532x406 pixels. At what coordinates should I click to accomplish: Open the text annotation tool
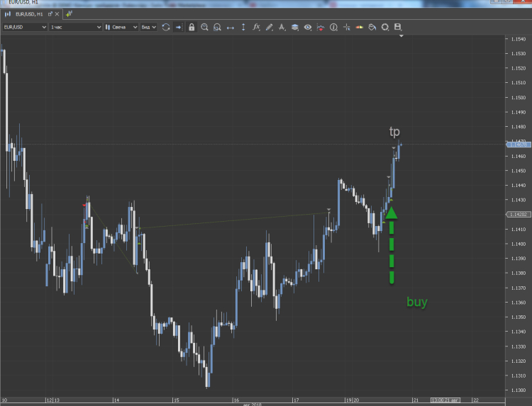click(x=282, y=27)
